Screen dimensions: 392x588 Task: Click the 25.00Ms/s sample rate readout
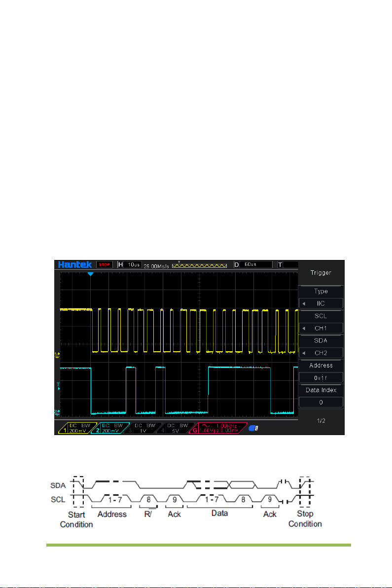pyautogui.click(x=156, y=266)
